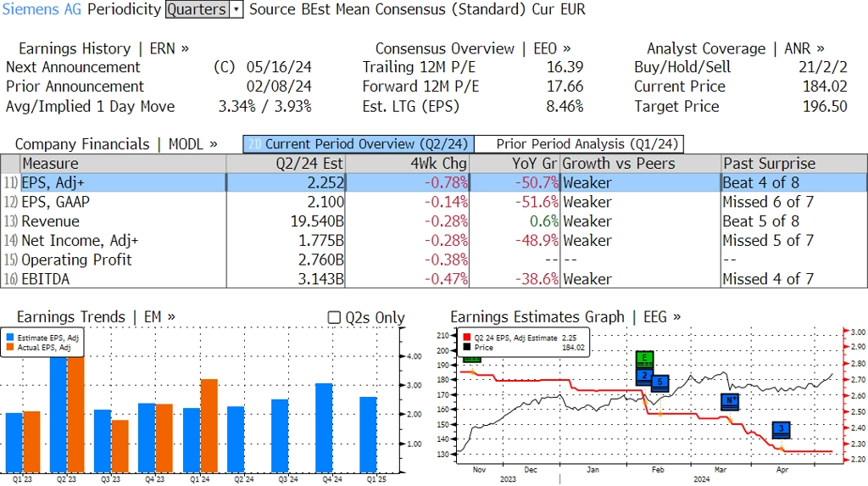Click the Avg/Implied 1 Day Move value
868x486 pixels.
point(264,106)
